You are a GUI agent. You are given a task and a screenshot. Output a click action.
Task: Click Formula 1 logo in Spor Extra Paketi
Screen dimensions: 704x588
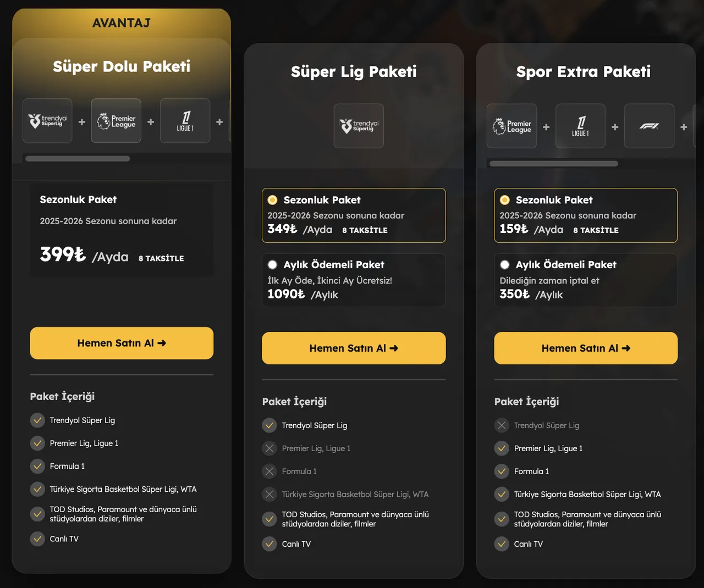click(x=649, y=126)
